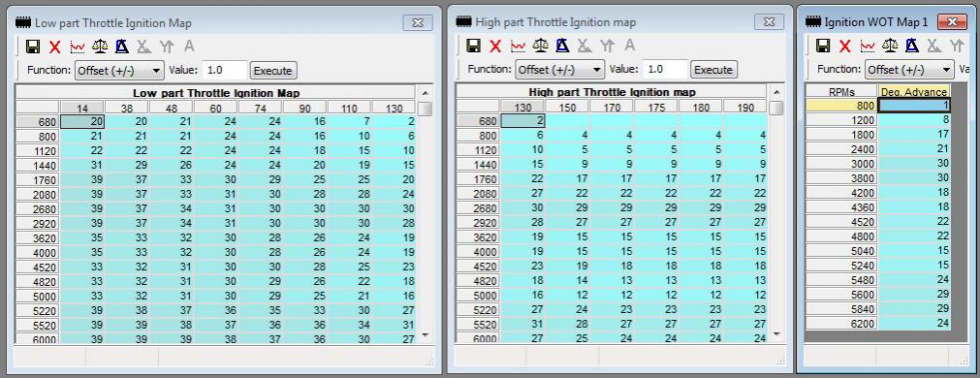This screenshot has height=378, width=980.
Task: Select 680 row header in Low part Throttle table
Action: pos(38,122)
